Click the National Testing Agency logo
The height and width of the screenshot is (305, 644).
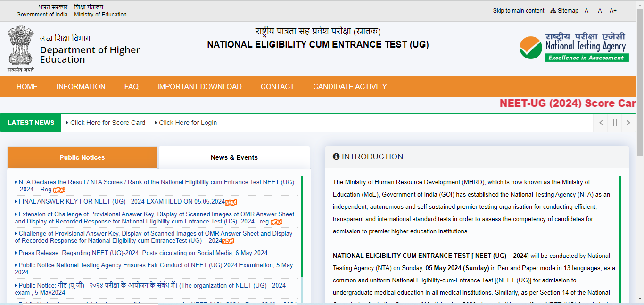click(x=573, y=47)
